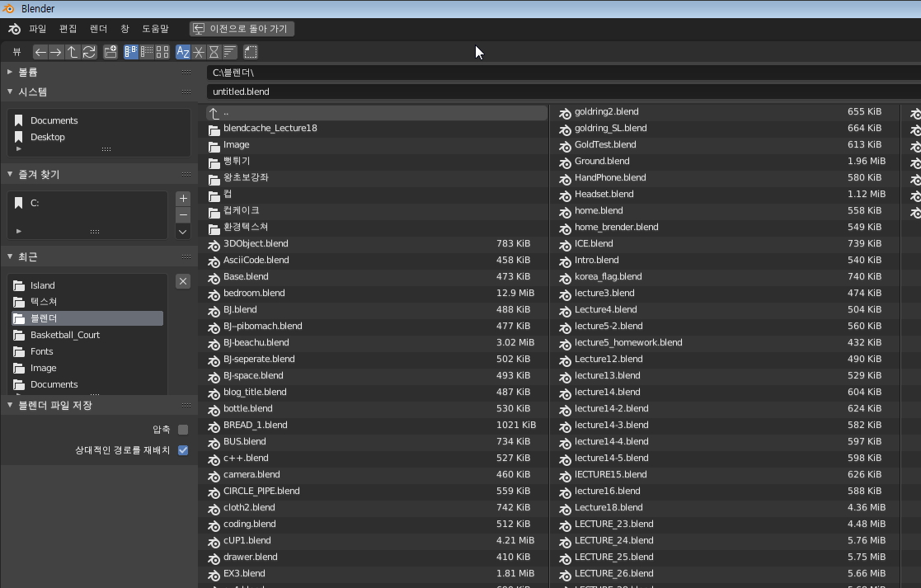Select bedroom.blend in file list
921x588 pixels.
(377, 293)
